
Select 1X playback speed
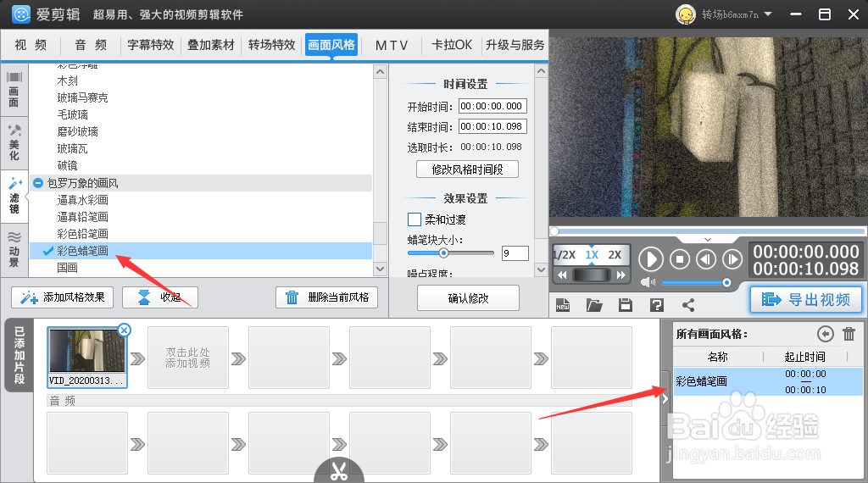click(592, 255)
